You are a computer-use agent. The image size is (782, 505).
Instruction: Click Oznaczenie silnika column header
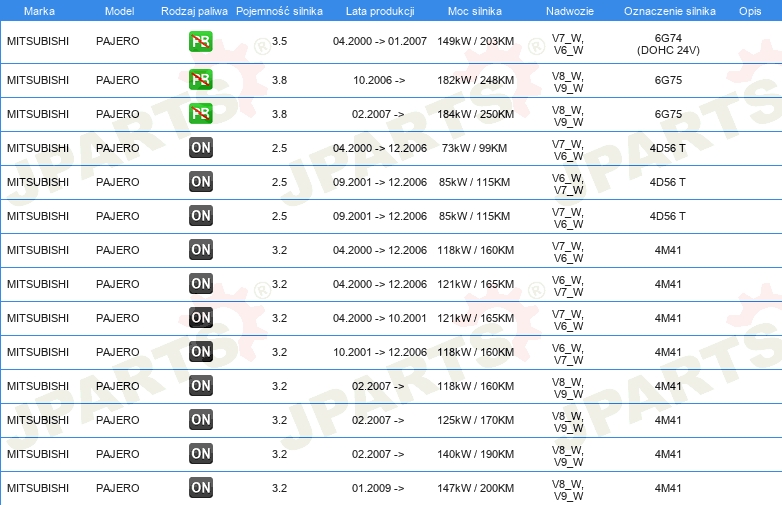click(x=669, y=11)
